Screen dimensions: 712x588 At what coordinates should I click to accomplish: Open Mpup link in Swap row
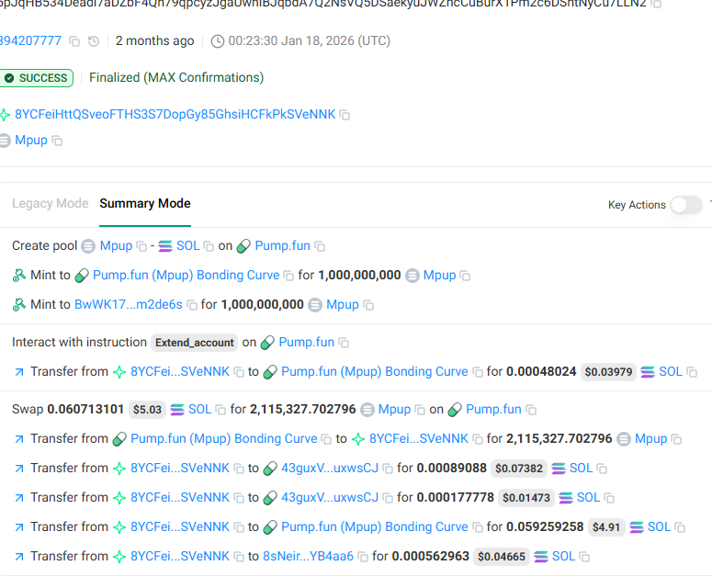tap(395, 410)
